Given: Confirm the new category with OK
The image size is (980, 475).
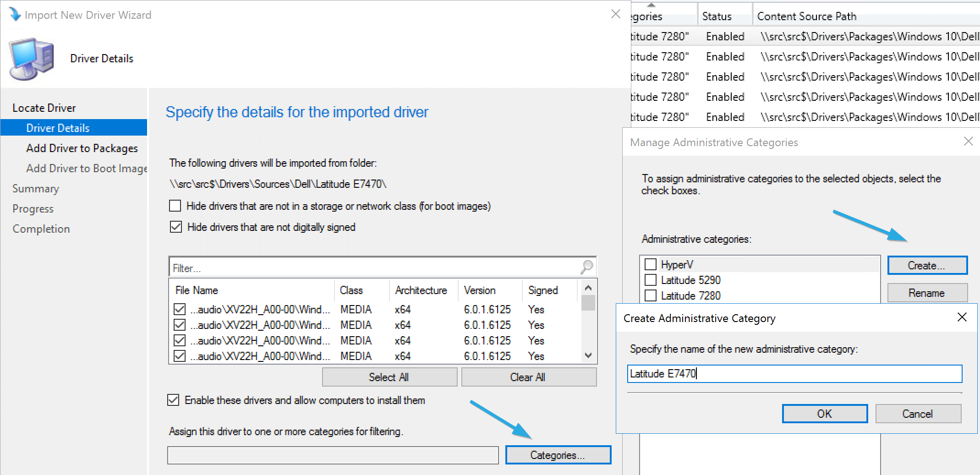Looking at the screenshot, I should click(824, 413).
